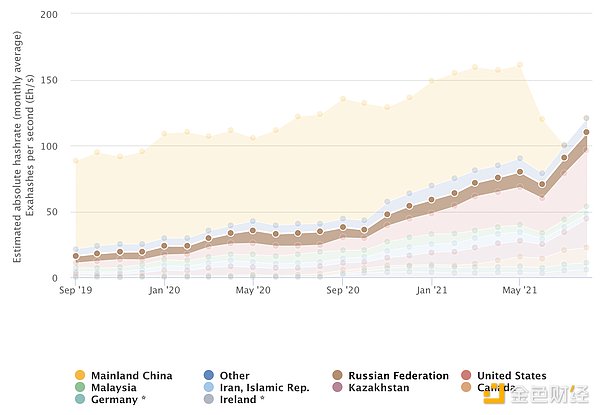Click the blue Other legend dot
This screenshot has height=415, width=600.
pyautogui.click(x=208, y=376)
